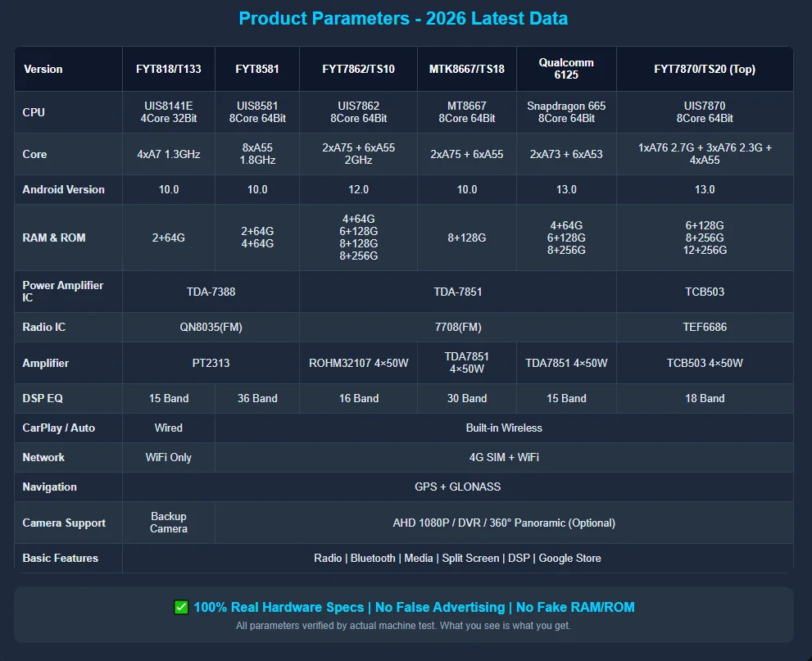Screen dimensions: 812x661
Task: Click the 'WiFi Only' cell
Action: (x=169, y=458)
